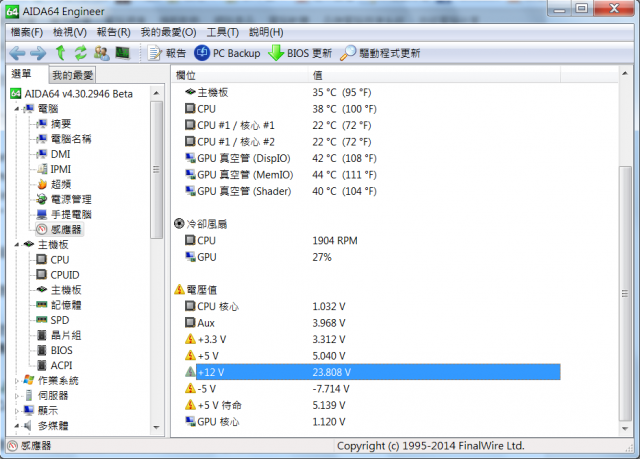Open the 檔案(F) menu
This screenshot has height=459, width=640.
(27, 32)
